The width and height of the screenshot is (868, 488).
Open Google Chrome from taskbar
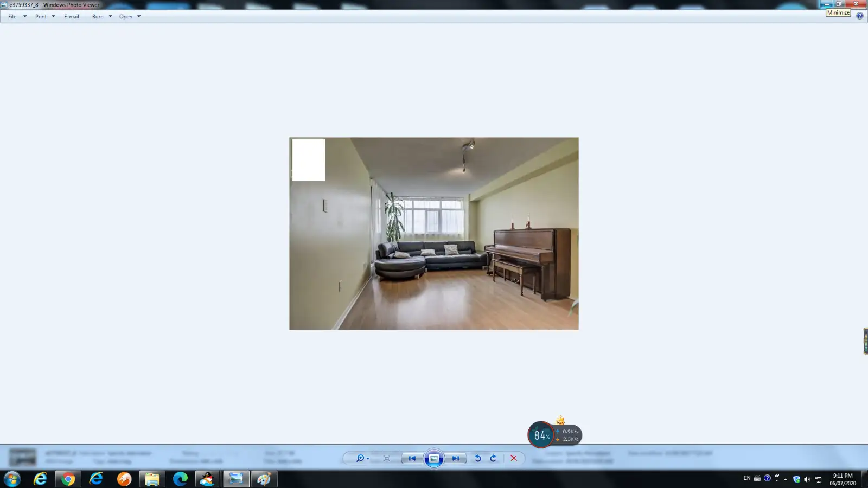(68, 479)
